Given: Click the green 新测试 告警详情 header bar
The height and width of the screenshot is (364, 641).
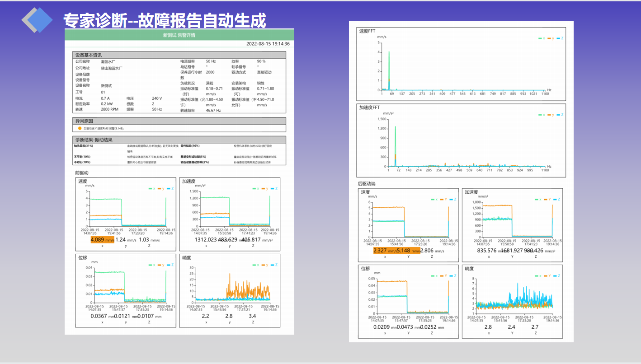Looking at the screenshot, I should coord(179,35).
